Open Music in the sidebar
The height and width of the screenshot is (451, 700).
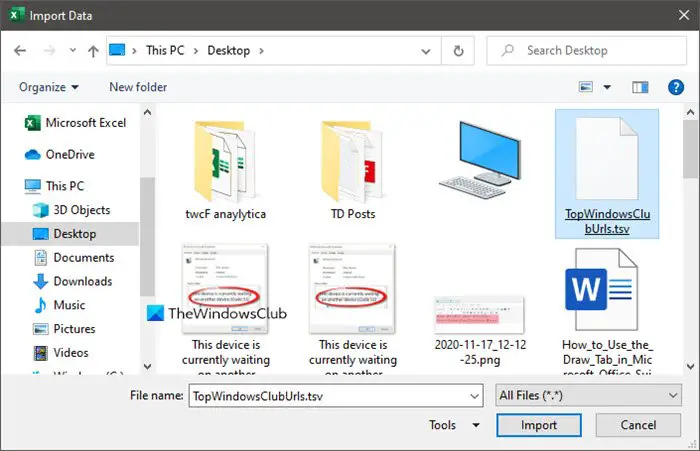tap(59, 305)
